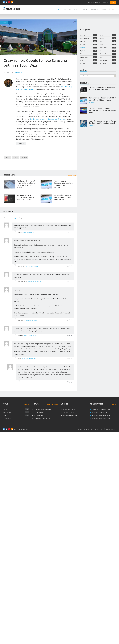Downvote the comment by ARBIT1002
This screenshot has width=119, height=644.
(x=71, y=320)
